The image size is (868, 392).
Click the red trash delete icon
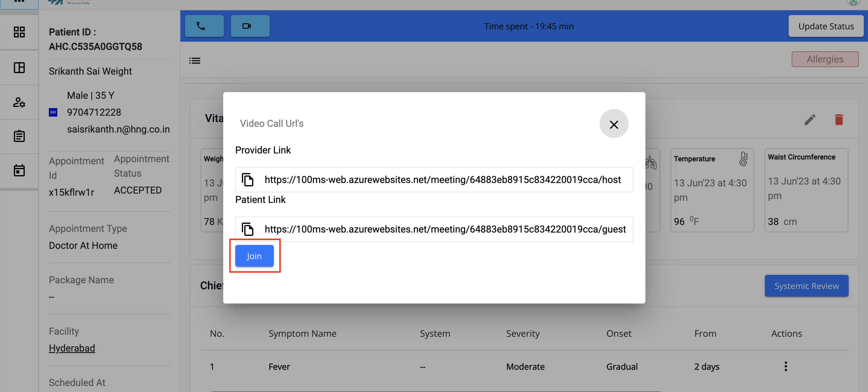(x=839, y=119)
